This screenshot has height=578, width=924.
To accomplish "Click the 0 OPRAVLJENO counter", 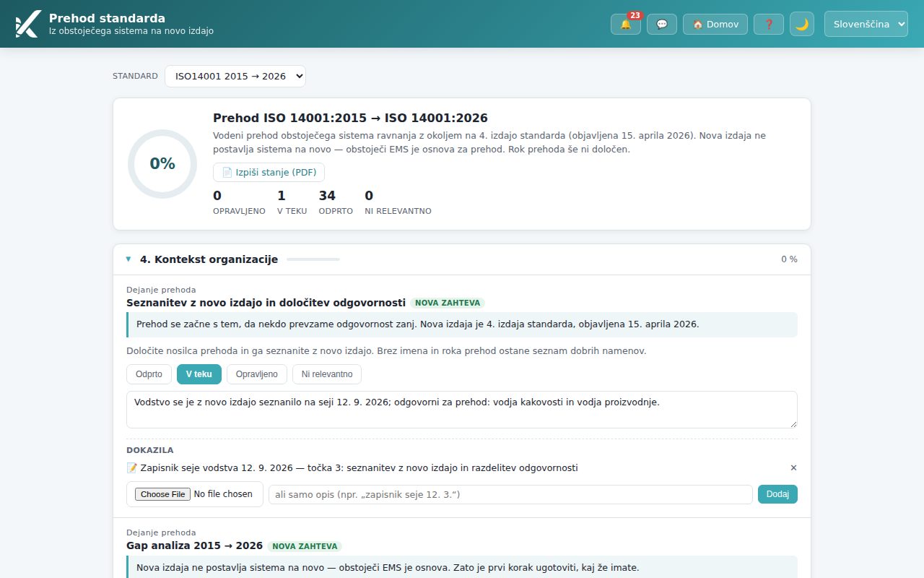I will 239,202.
